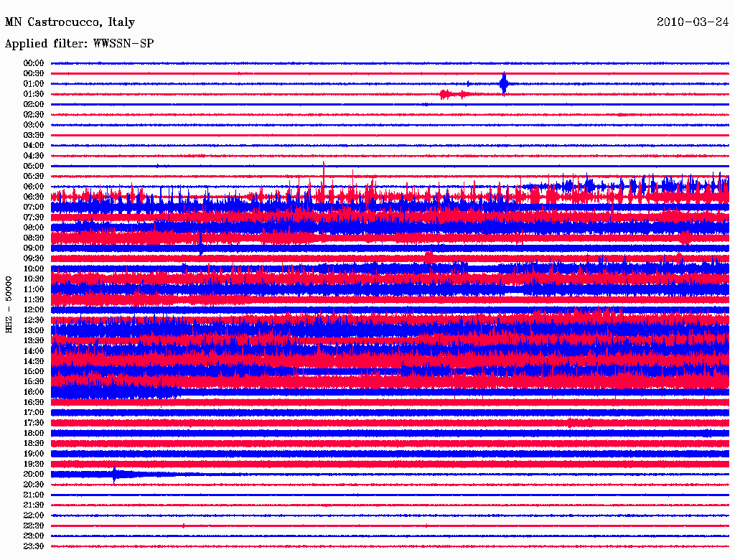Click the 00:00 time label
This screenshot has width=735, height=560.
click(34, 63)
